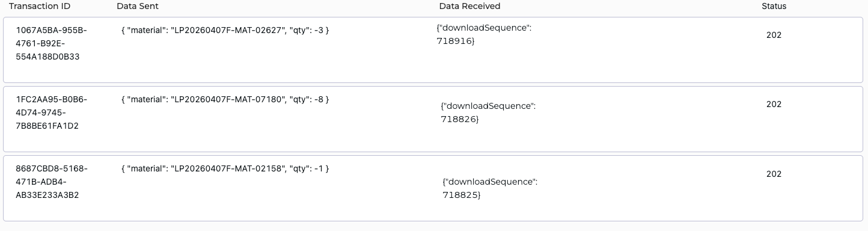Screen dimensions: 868x231
Task: Click status 202 in the first row
Action: (x=774, y=35)
